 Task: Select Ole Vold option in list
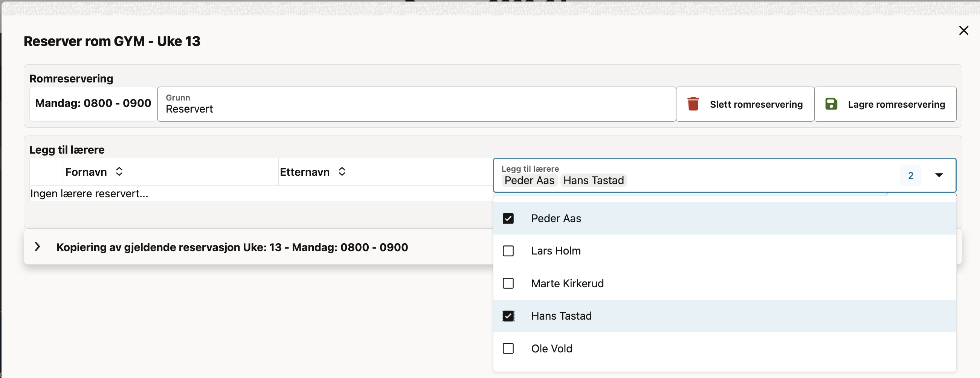coord(551,348)
